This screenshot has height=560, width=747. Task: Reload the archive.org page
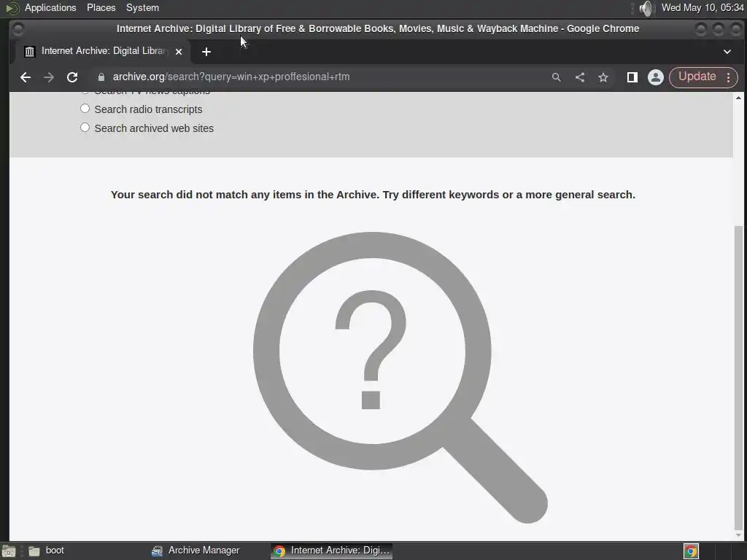[x=72, y=77]
